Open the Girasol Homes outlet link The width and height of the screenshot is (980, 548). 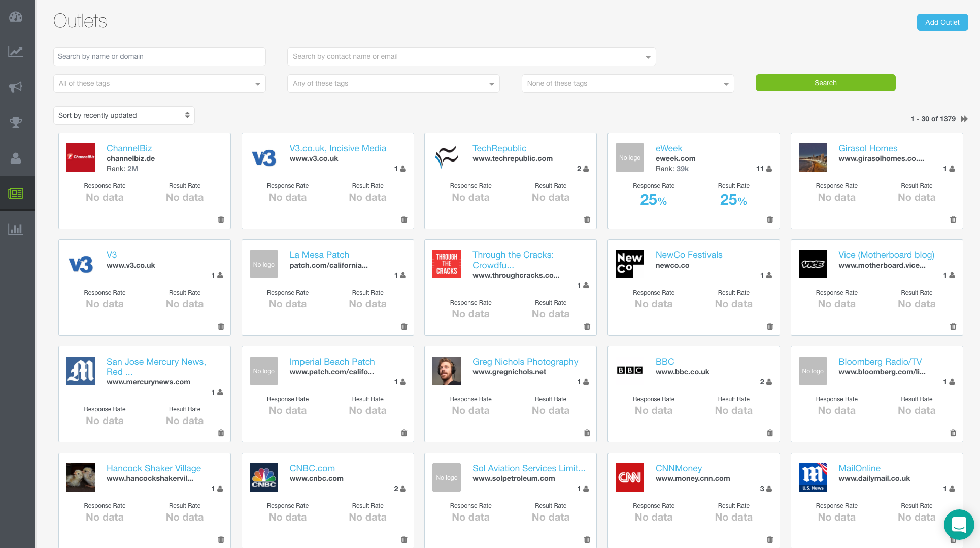[868, 148]
